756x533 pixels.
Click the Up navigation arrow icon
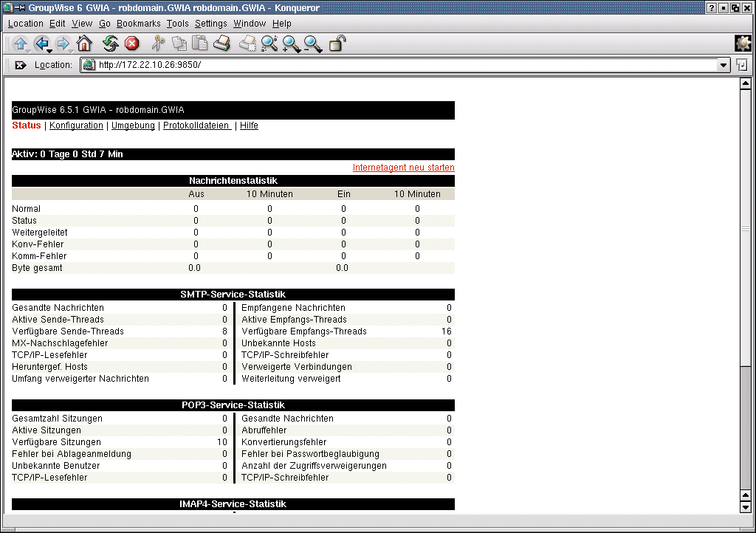click(x=20, y=44)
